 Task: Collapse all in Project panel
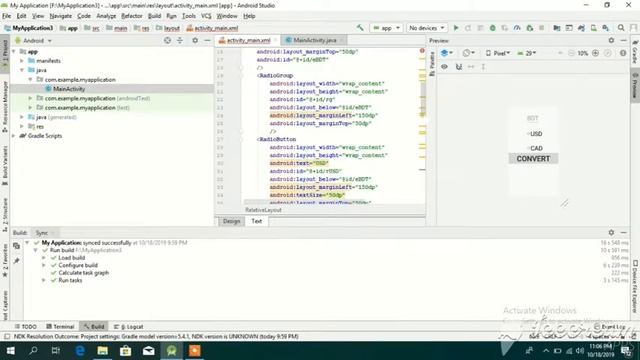(180, 40)
